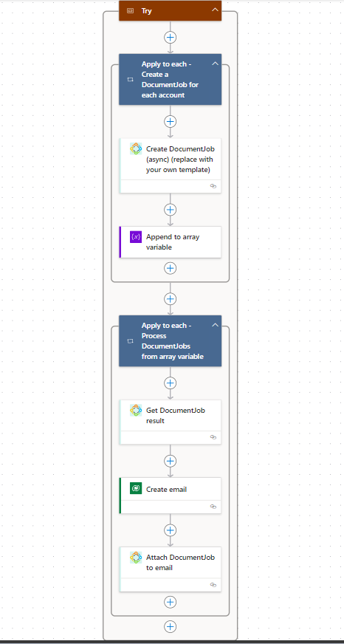The height and width of the screenshot is (644, 344).
Task: Select 'Apply to each - Process DocumentJobs' card
Action: (x=170, y=341)
